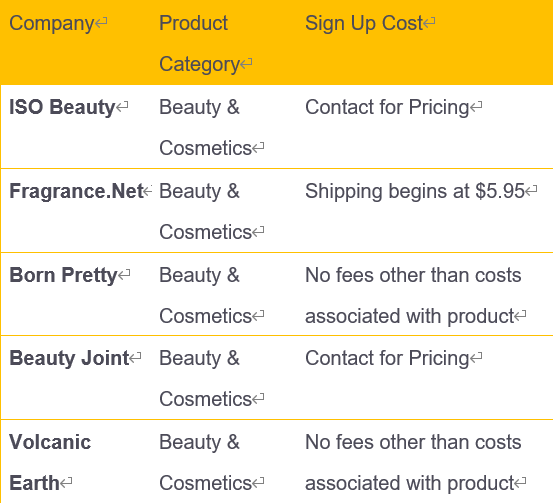Click Beauty & Cosmetics in ISO Beauty row
This screenshot has height=503, width=553.
point(205,127)
